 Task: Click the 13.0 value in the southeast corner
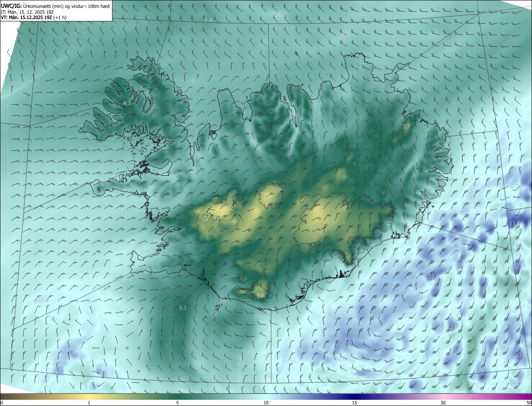(x=521, y=355)
